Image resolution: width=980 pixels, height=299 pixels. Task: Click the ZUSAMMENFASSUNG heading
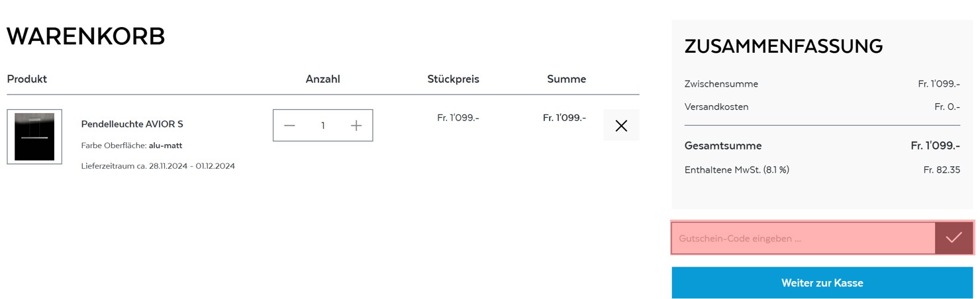click(783, 46)
